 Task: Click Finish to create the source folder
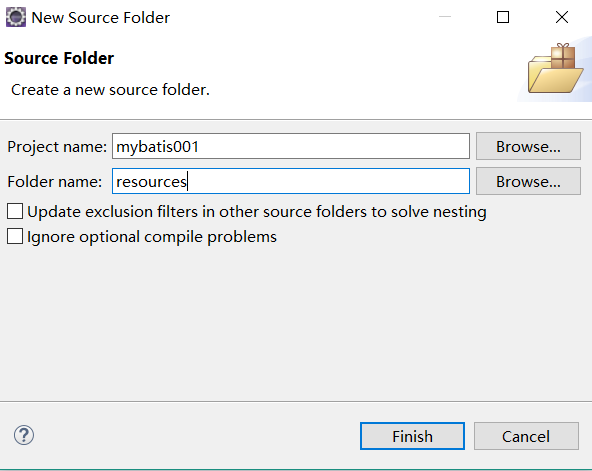coord(412,436)
